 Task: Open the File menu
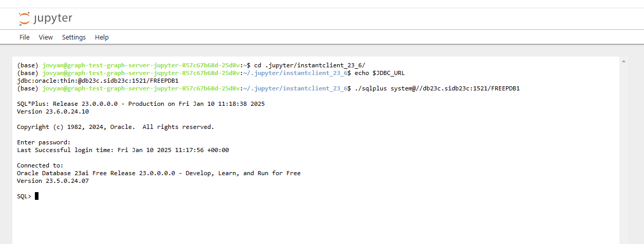click(x=25, y=37)
